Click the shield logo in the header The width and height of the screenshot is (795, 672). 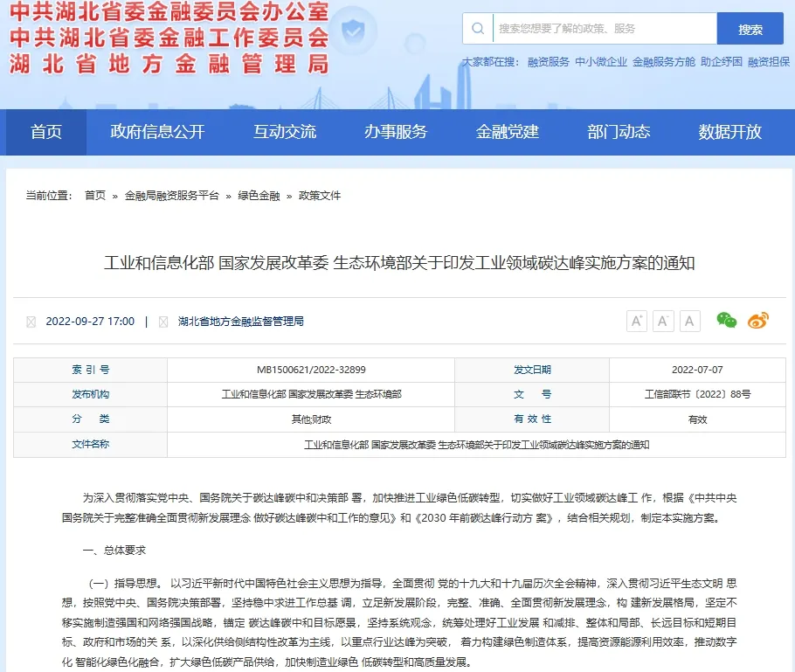[x=353, y=31]
